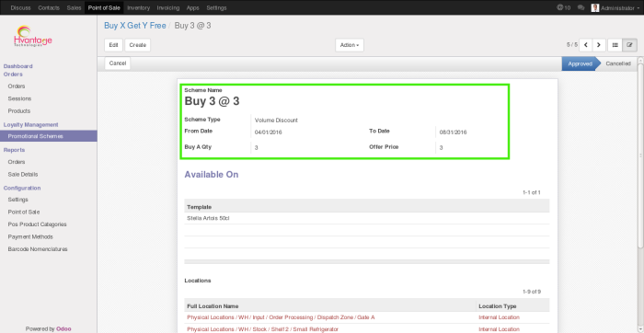The image size is (644, 333).
Task: Click the Odoo link in the footer
Action: 63,329
